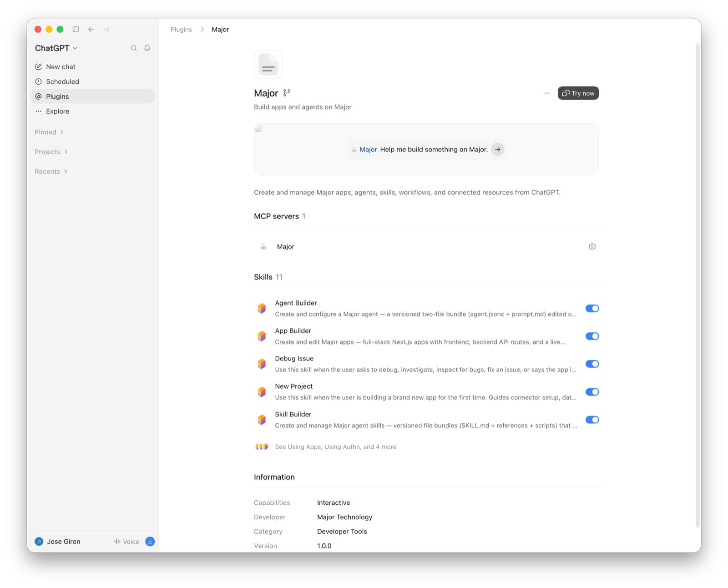
Task: Click the Debug Issue skill icon
Action: (262, 364)
